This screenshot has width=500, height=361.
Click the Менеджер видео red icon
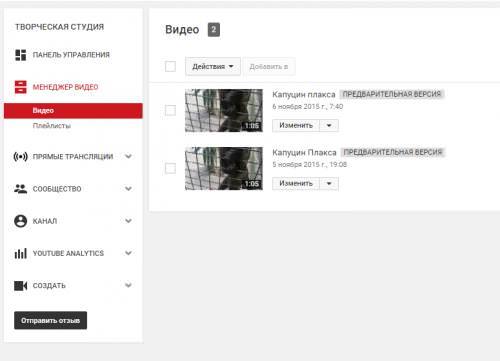pyautogui.click(x=20, y=87)
